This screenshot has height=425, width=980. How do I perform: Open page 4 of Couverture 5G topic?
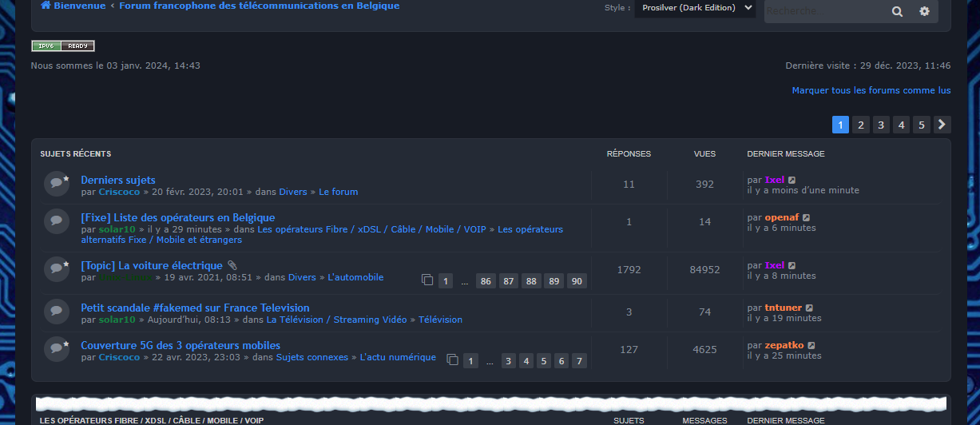(526, 360)
